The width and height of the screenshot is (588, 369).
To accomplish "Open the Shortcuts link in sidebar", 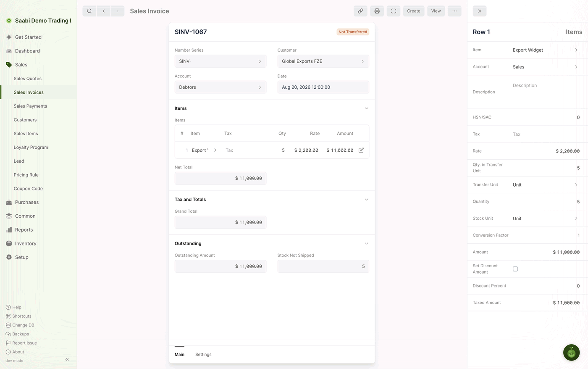I will point(19,316).
